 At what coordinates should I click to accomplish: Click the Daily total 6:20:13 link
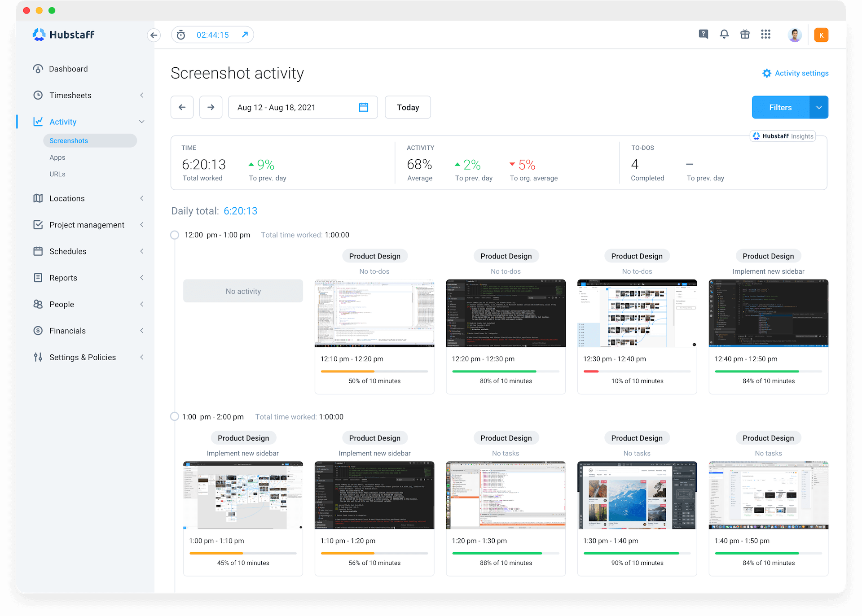click(x=240, y=210)
